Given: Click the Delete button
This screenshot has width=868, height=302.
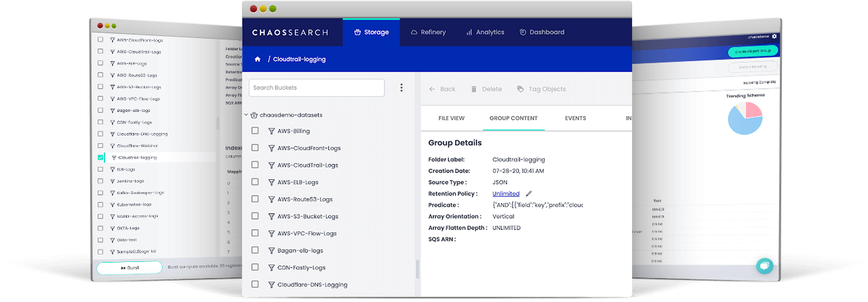Looking at the screenshot, I should pos(486,89).
